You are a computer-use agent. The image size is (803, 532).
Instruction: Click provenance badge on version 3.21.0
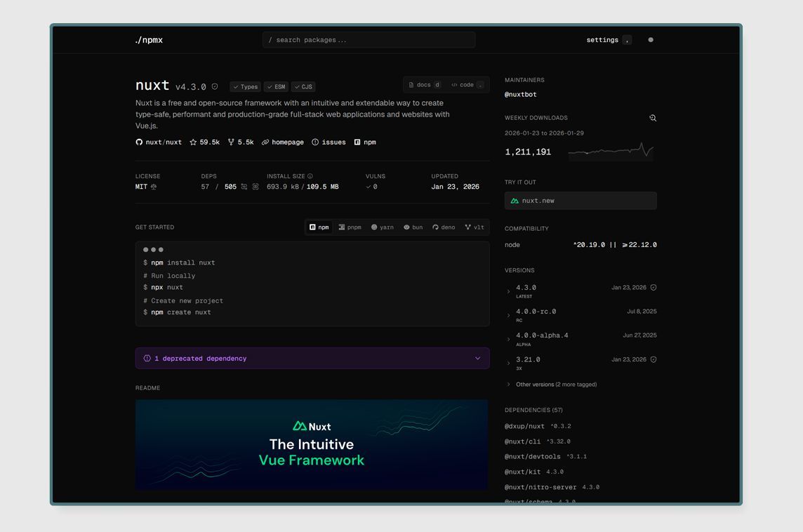click(x=653, y=359)
